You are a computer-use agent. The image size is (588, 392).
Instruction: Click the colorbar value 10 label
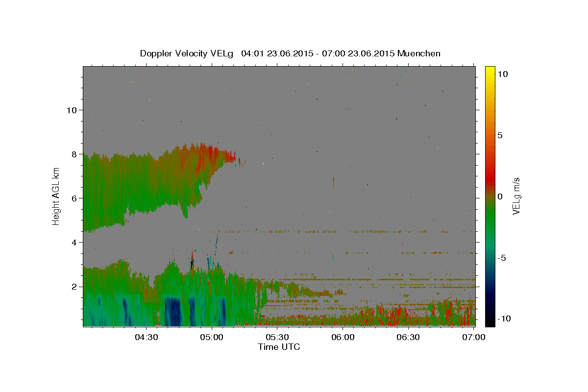point(502,74)
